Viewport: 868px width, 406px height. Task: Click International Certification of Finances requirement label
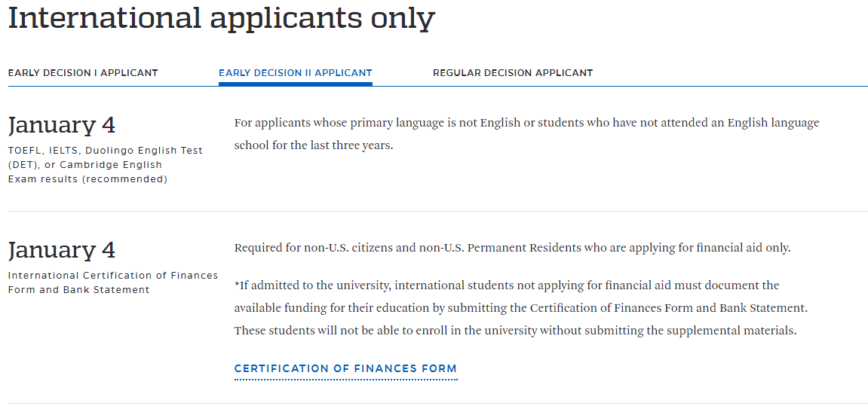[113, 276]
